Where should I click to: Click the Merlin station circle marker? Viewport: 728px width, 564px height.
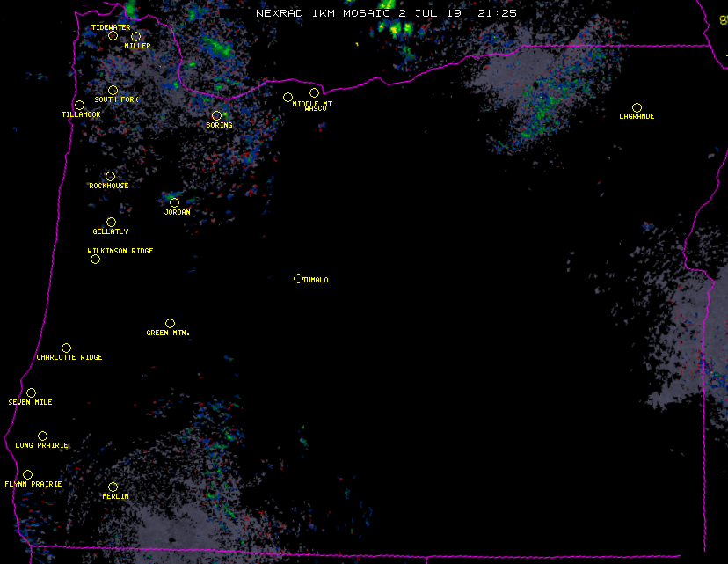[x=113, y=487]
